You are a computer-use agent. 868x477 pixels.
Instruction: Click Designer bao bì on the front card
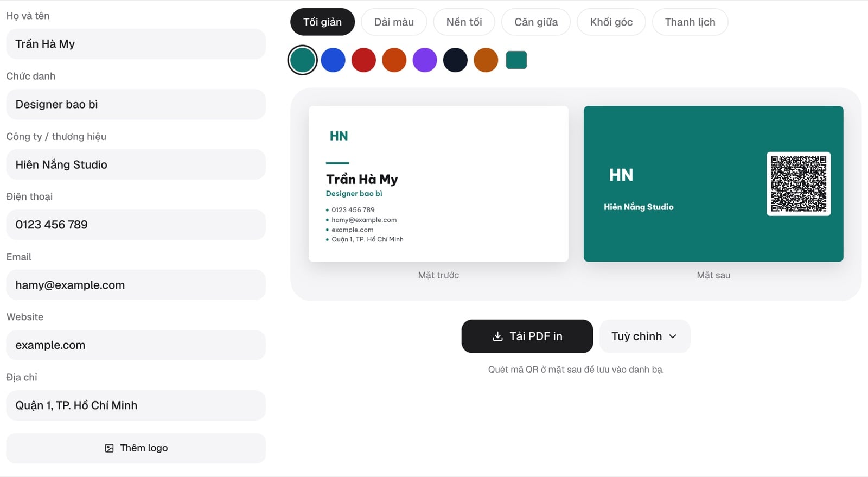[x=354, y=194]
